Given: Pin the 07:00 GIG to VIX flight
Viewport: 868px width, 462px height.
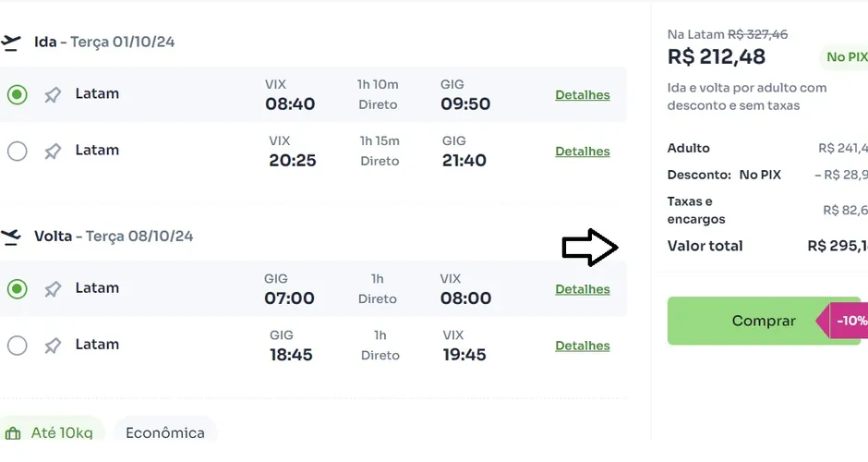Looking at the screenshot, I should [x=53, y=289].
